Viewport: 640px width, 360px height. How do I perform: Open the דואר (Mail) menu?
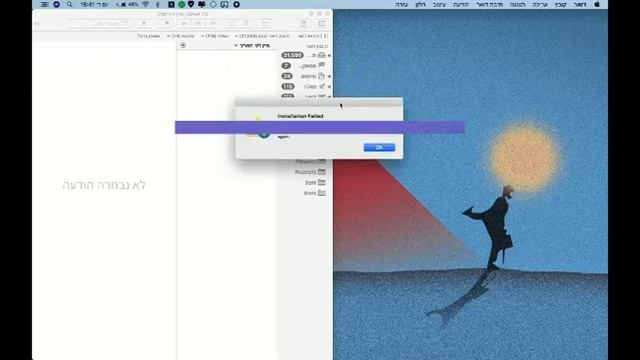[580, 4]
